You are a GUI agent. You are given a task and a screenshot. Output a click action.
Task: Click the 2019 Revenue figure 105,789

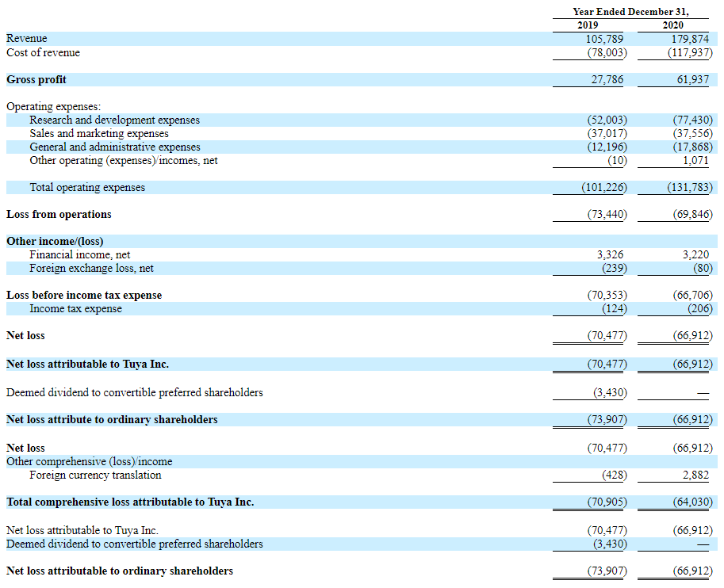[604, 39]
